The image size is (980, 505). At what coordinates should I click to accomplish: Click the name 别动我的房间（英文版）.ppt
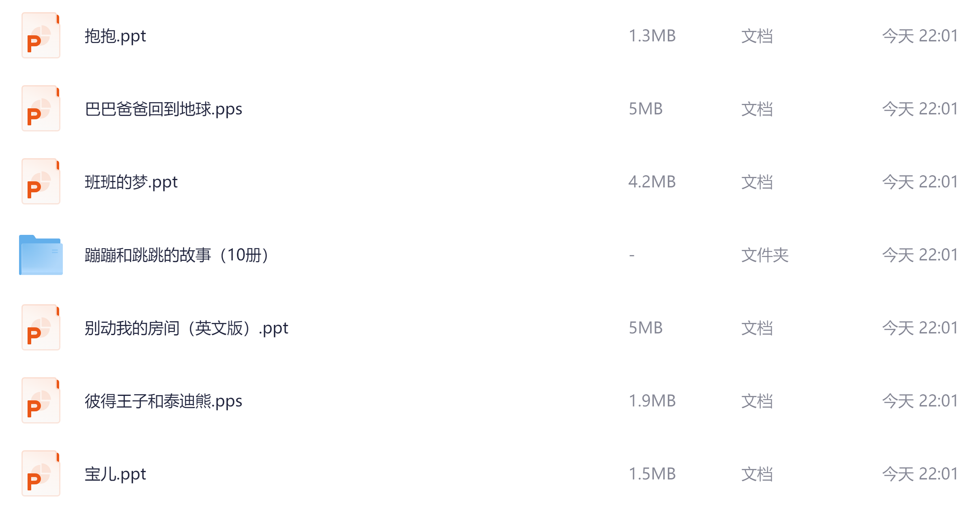pos(186,328)
